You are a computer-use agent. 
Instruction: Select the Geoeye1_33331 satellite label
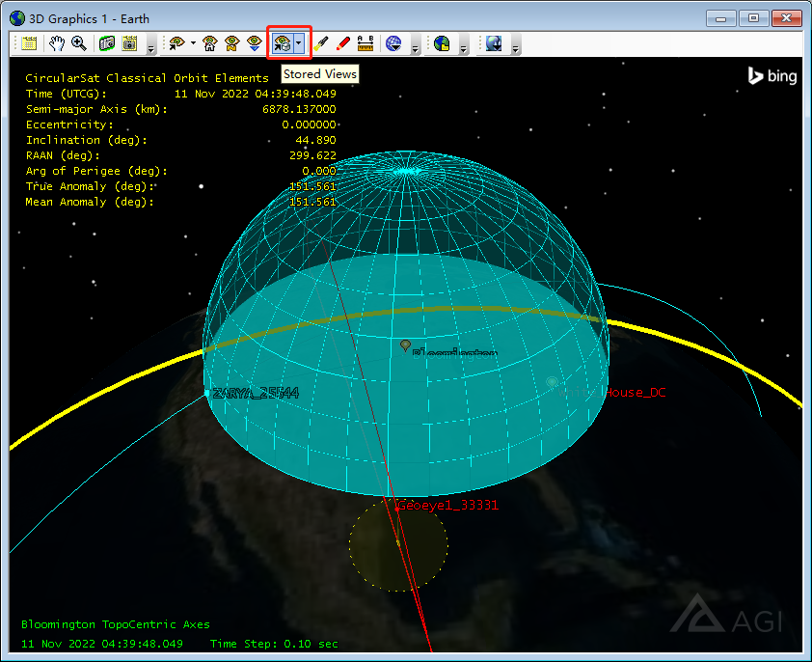(448, 504)
